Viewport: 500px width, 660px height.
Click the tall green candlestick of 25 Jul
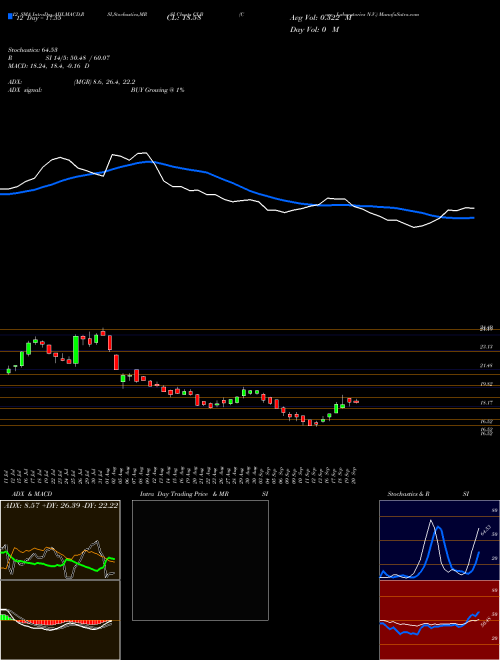(76, 350)
